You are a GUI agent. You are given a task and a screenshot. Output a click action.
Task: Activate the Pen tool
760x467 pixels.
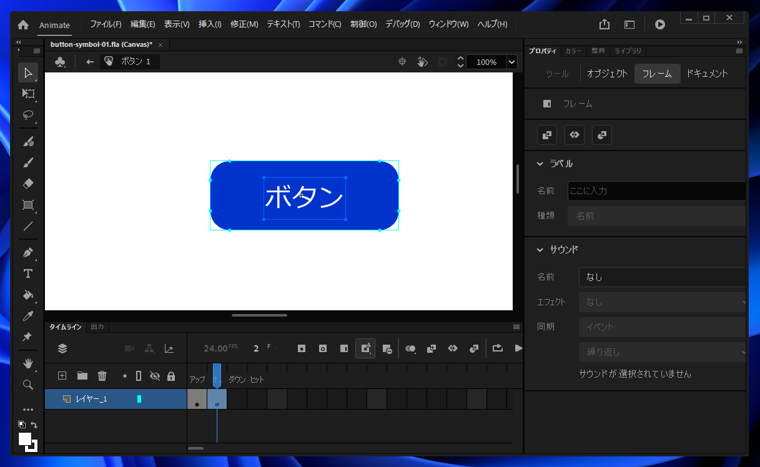click(x=28, y=253)
